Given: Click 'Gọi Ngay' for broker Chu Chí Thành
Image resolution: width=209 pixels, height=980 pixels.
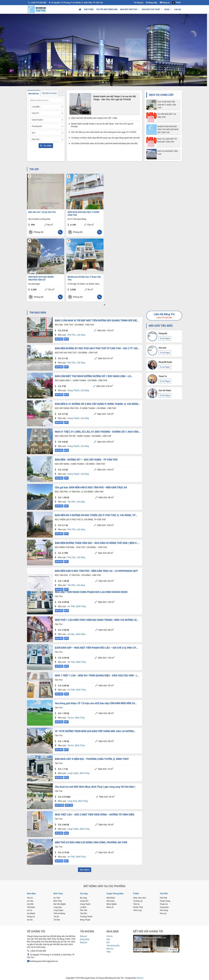Looking at the screenshot, I should coord(165,395).
